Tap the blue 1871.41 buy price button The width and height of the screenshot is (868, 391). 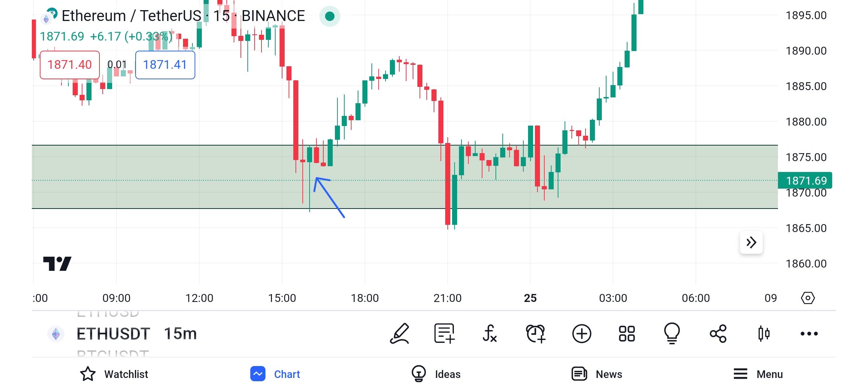165,65
